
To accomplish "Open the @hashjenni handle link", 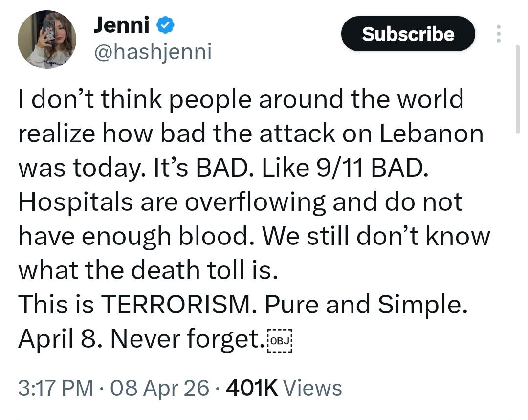I will pos(153,51).
